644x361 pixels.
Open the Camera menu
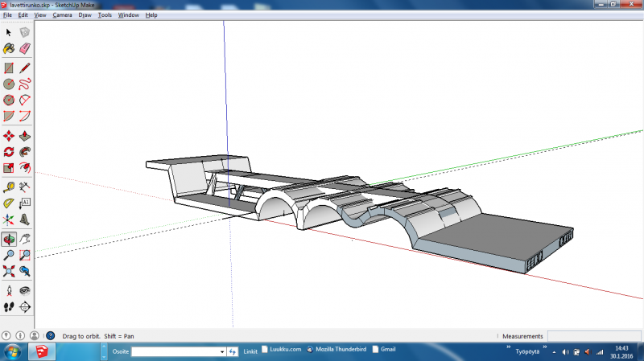(62, 15)
